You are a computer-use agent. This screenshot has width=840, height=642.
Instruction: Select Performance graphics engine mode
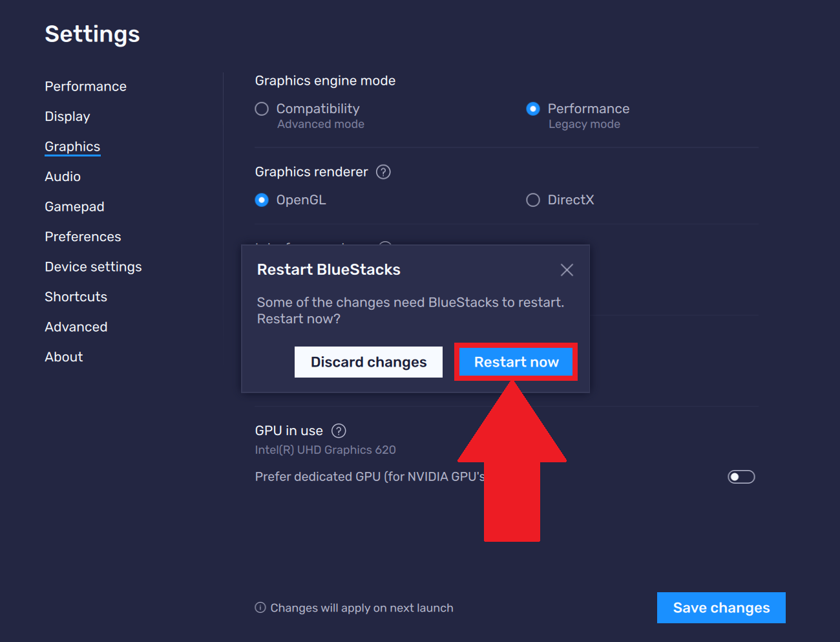tap(533, 109)
